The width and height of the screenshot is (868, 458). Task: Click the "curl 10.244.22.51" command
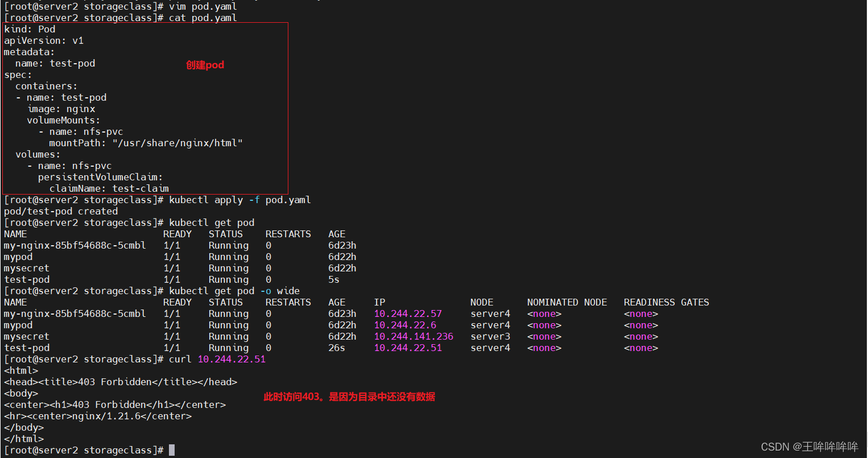(x=217, y=359)
